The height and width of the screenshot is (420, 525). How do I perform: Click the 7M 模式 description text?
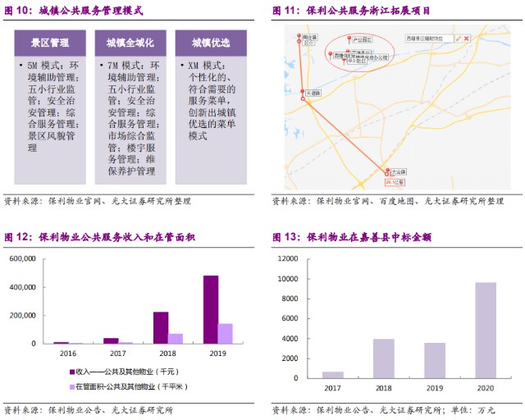(x=132, y=118)
